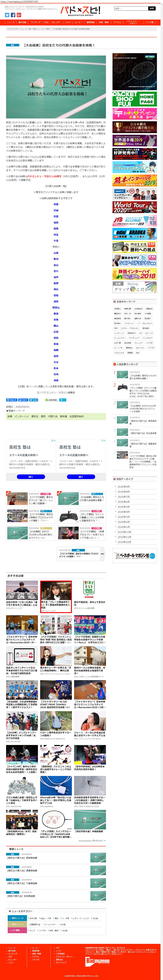Open the リンク集 navigation menu item
Viewport: 163px width, 980px height.
tap(150, 23)
